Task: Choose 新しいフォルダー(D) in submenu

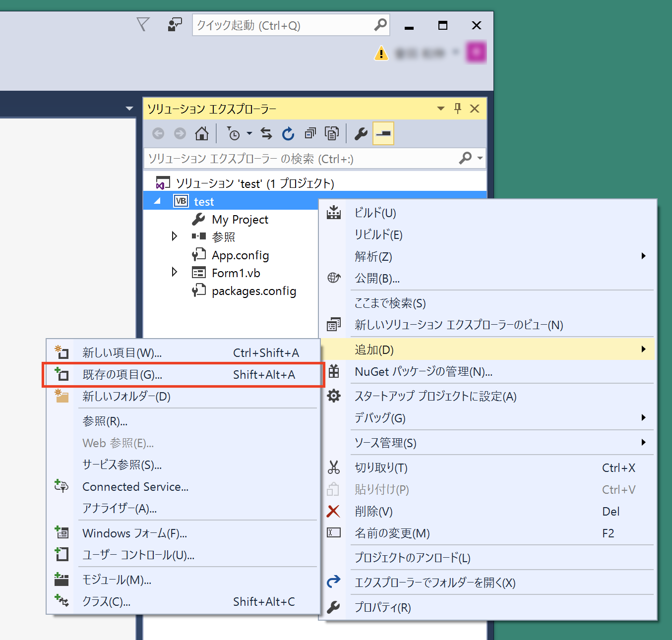Action: [x=183, y=396]
